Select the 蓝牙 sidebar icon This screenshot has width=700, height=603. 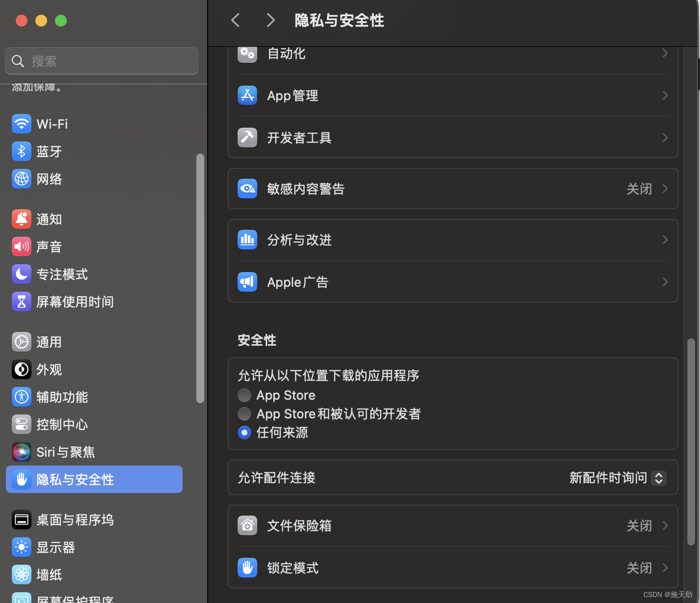coord(22,151)
